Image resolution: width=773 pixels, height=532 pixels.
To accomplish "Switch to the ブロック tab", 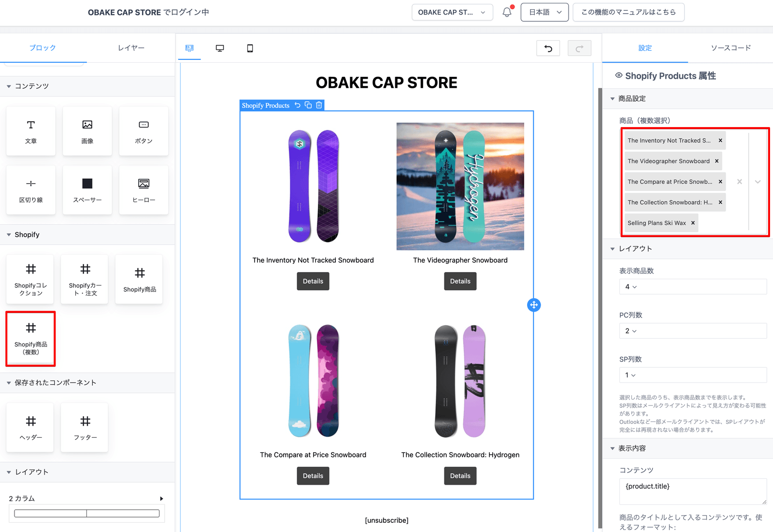I will pyautogui.click(x=43, y=48).
